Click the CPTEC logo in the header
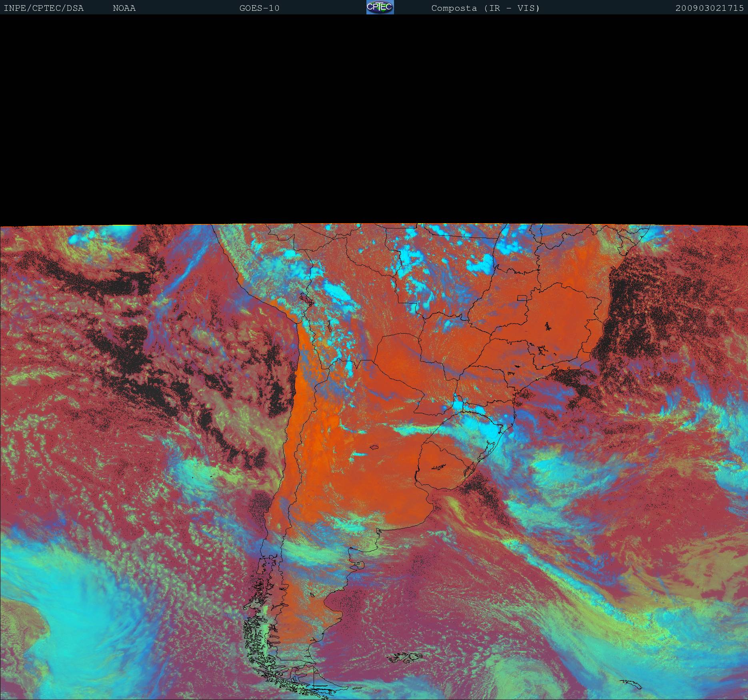Screen dimensions: 748x700 click(380, 7)
